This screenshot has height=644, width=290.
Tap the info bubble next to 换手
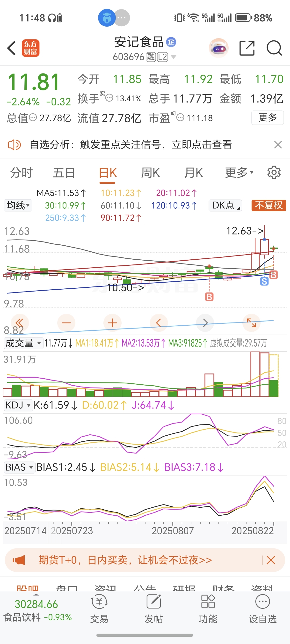point(109,98)
